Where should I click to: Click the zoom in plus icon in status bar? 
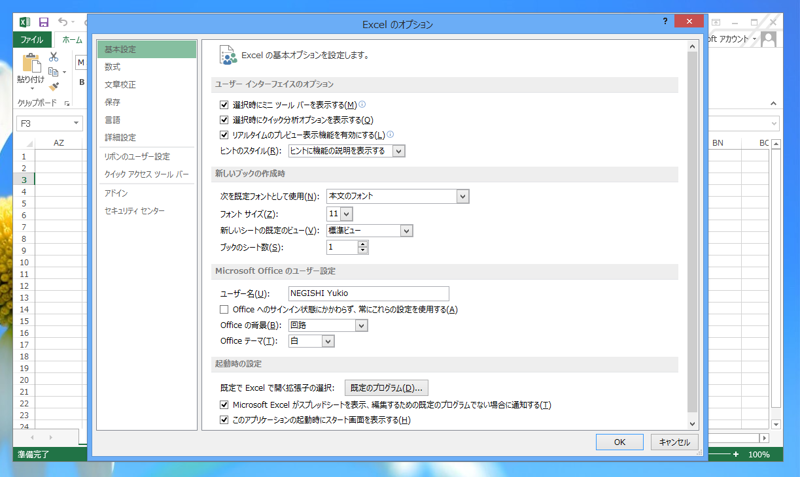click(736, 454)
